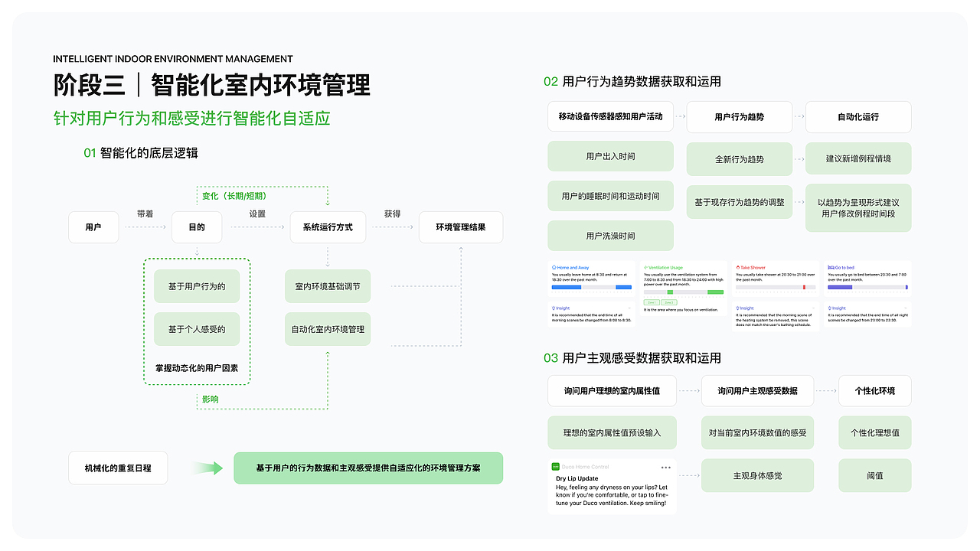Click the progress bar on the Take Shower card
Image resolution: width=980 pixels, height=551 pixels.
pyautogui.click(x=776, y=286)
